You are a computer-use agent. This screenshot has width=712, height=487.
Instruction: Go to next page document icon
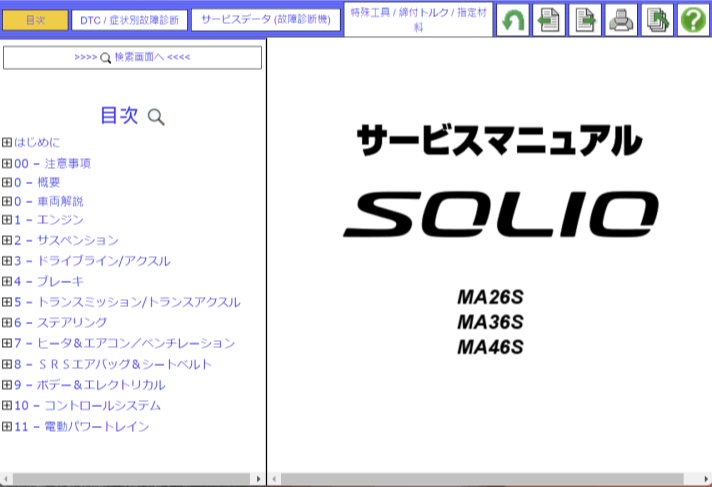[x=585, y=19]
